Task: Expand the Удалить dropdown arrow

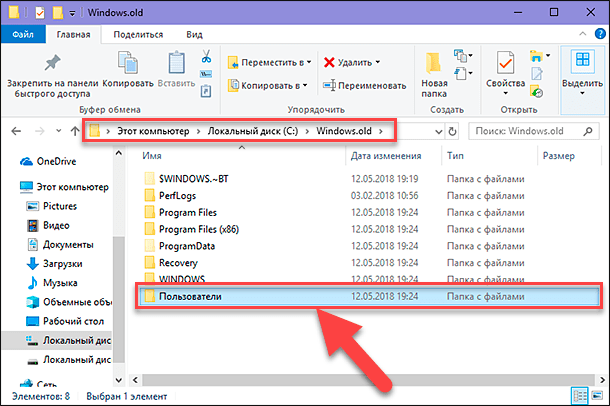Action: 378,62
